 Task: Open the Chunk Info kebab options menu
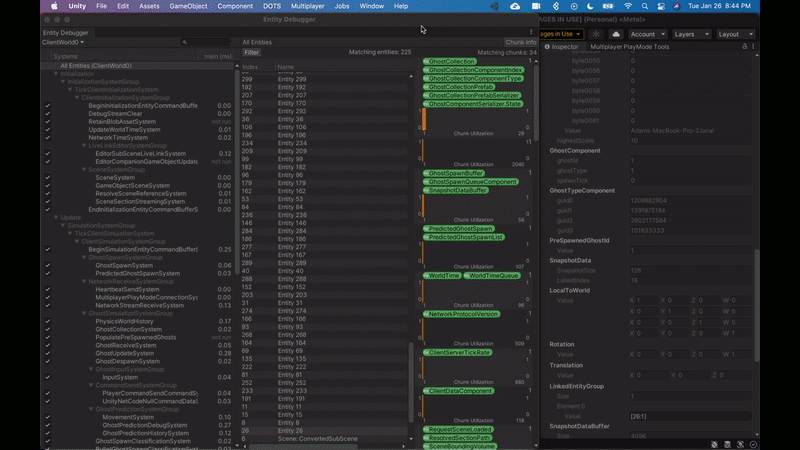(x=531, y=33)
